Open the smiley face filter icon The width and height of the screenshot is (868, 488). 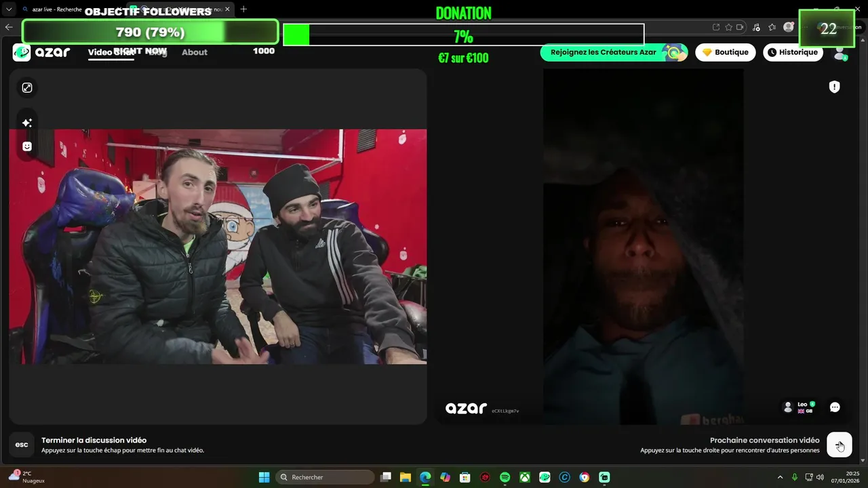coord(27,146)
